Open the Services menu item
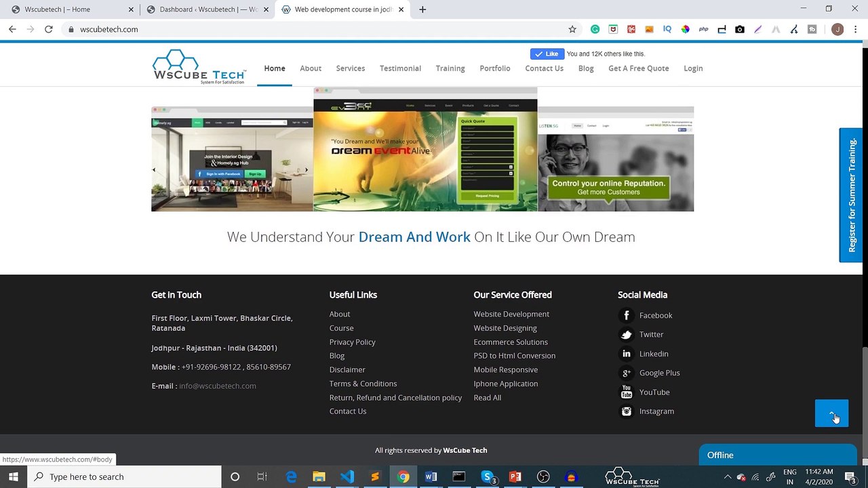 (351, 68)
